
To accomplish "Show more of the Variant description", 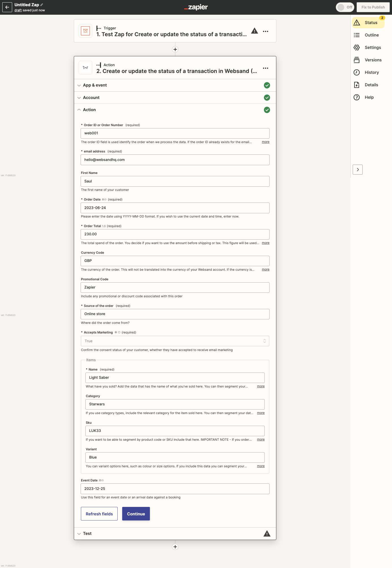I will coord(261,466).
